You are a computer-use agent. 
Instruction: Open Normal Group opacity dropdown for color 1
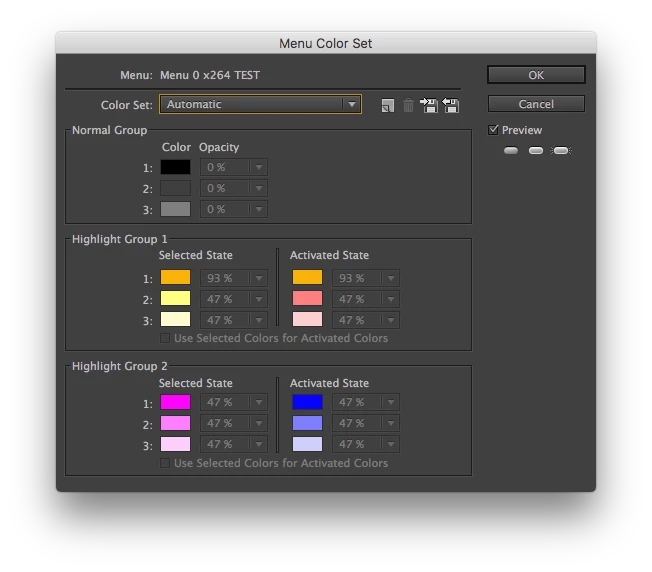(x=234, y=167)
